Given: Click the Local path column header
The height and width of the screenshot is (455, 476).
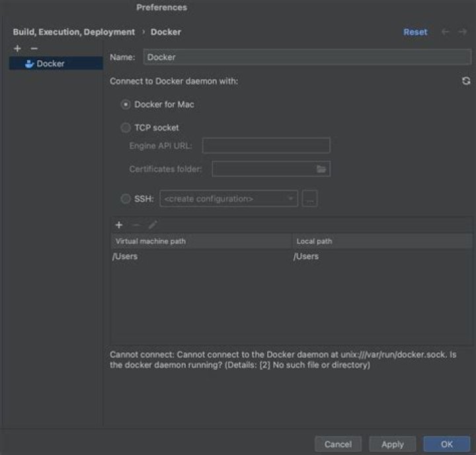Looking at the screenshot, I should pyautogui.click(x=382, y=241).
